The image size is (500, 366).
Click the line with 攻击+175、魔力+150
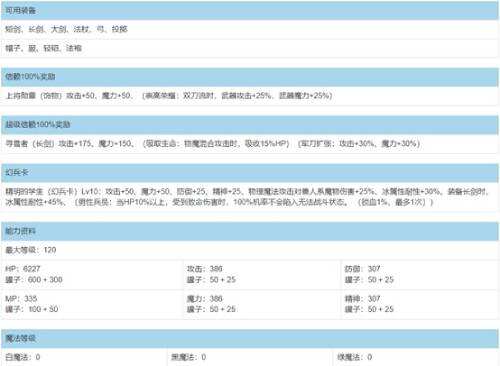click(x=250, y=144)
